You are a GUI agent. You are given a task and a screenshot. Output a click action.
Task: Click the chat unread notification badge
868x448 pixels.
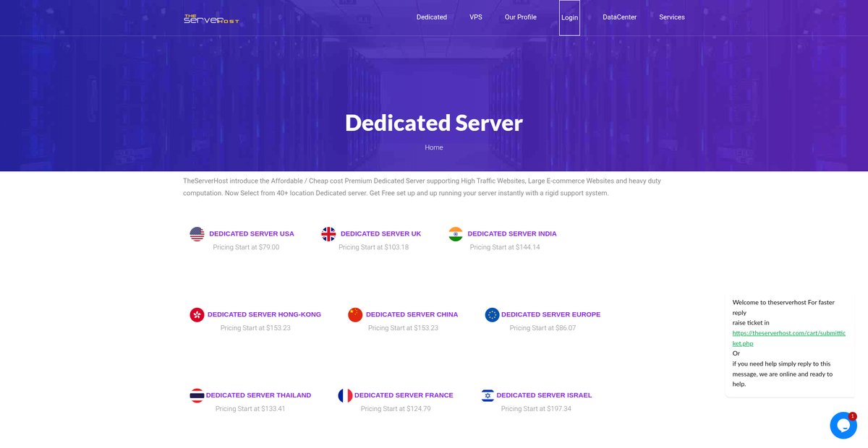(x=853, y=416)
